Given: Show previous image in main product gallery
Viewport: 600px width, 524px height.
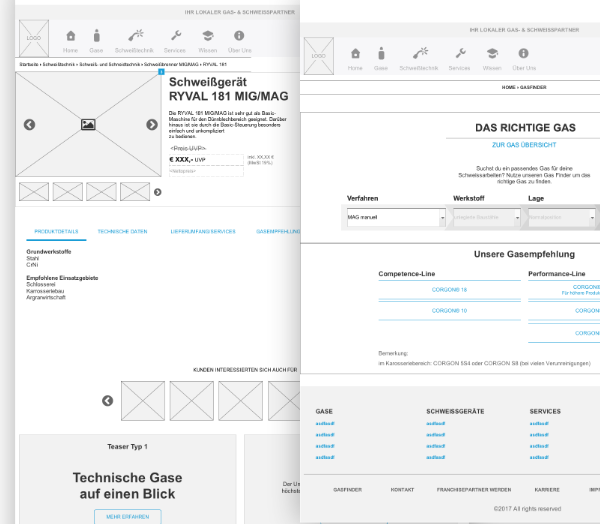Looking at the screenshot, I should point(29,125).
